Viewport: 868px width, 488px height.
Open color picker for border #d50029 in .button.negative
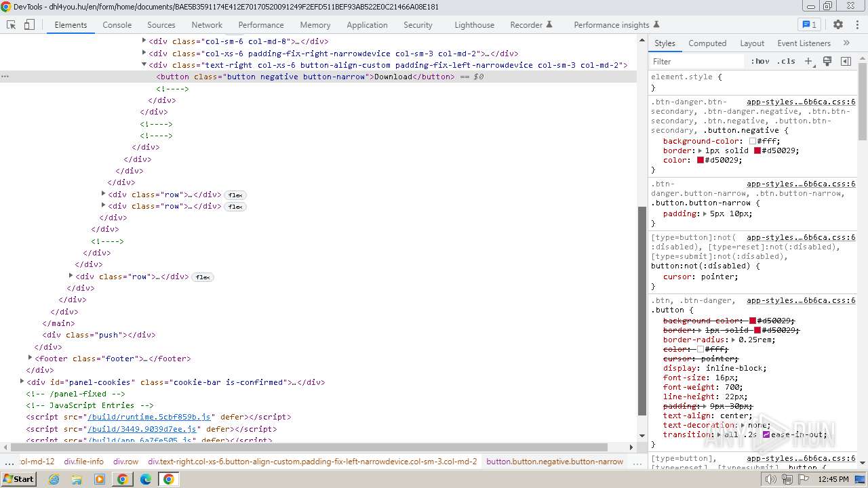pyautogui.click(x=757, y=150)
